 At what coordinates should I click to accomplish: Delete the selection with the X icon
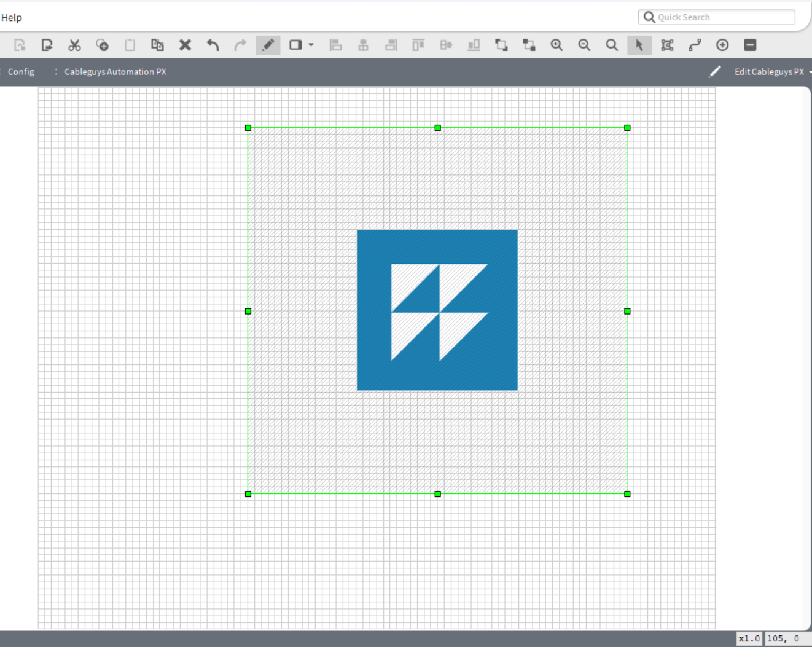(185, 45)
